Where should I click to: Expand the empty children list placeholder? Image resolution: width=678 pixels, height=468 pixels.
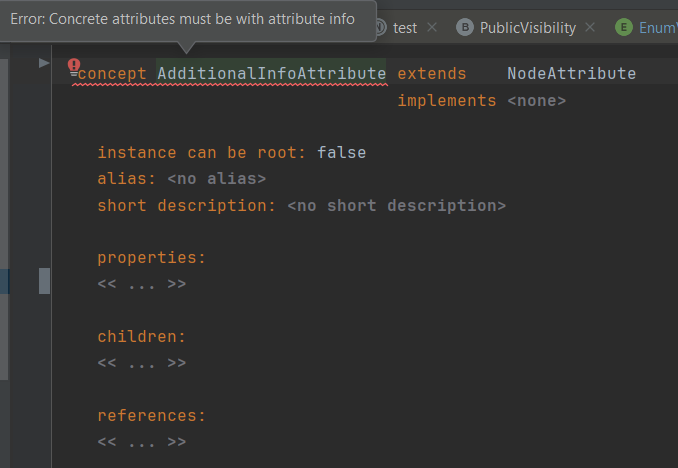(141, 363)
